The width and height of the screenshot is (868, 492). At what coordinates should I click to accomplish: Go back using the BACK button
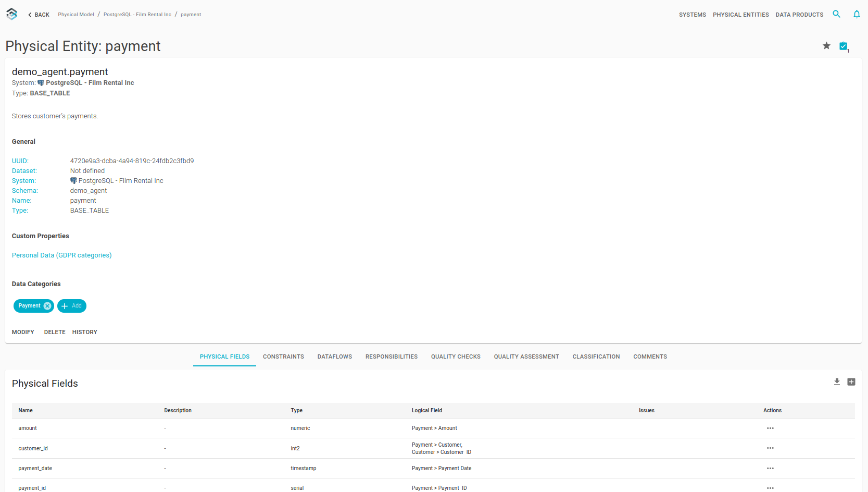(39, 15)
